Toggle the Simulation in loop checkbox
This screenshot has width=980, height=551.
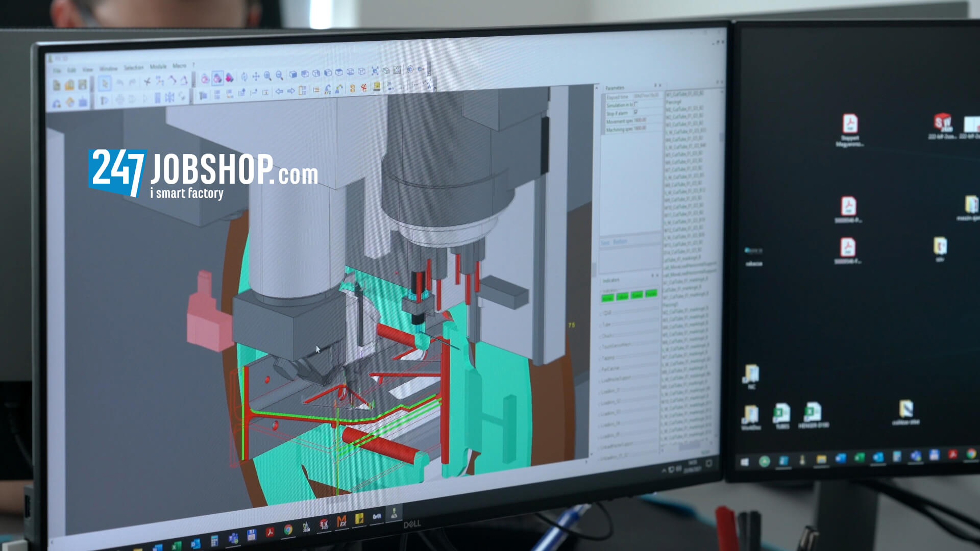click(636, 104)
